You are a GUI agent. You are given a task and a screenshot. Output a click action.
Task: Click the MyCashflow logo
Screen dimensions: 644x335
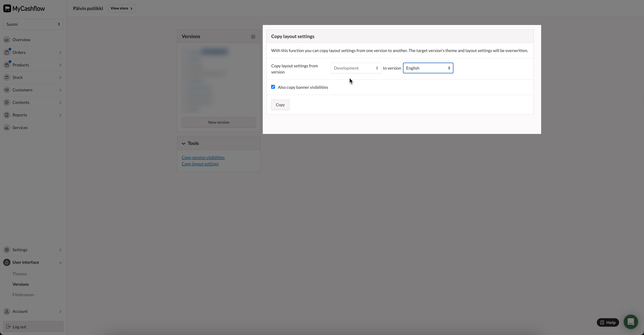tap(24, 9)
